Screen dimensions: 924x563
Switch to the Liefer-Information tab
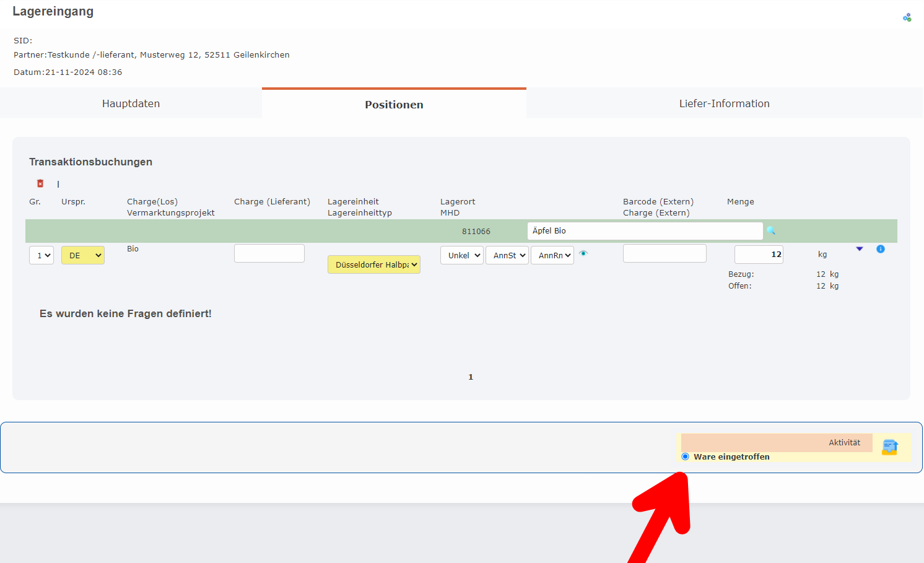[x=724, y=103]
